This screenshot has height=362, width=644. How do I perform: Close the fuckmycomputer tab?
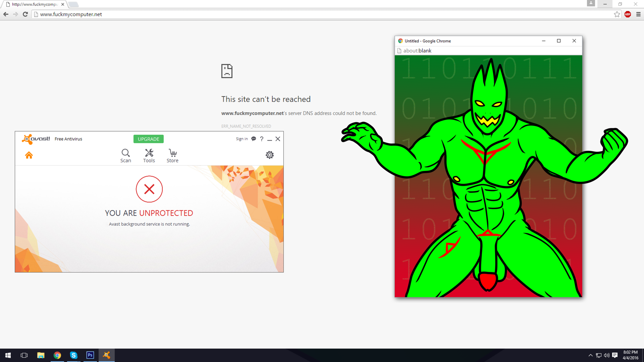click(62, 4)
